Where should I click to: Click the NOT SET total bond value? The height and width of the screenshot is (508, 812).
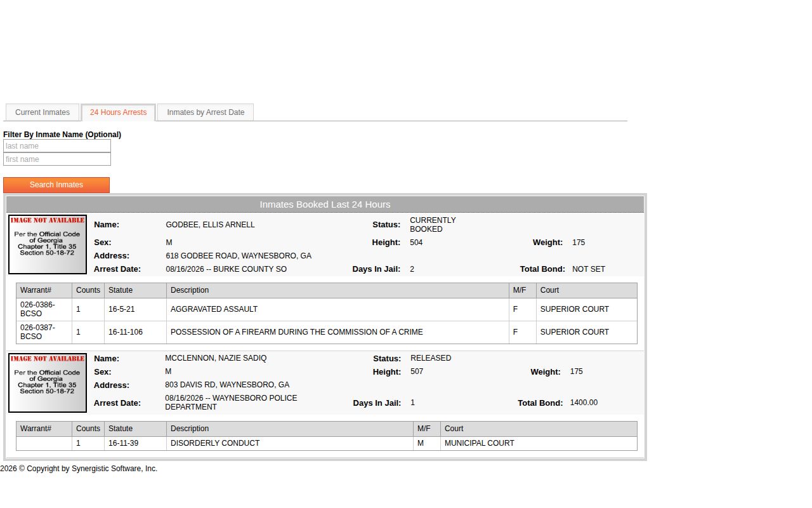pos(589,269)
